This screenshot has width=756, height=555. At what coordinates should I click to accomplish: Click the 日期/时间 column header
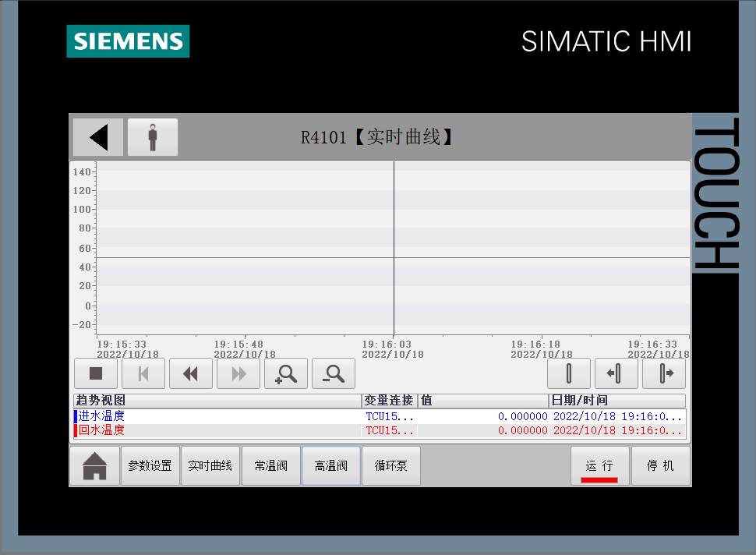pyautogui.click(x=617, y=401)
